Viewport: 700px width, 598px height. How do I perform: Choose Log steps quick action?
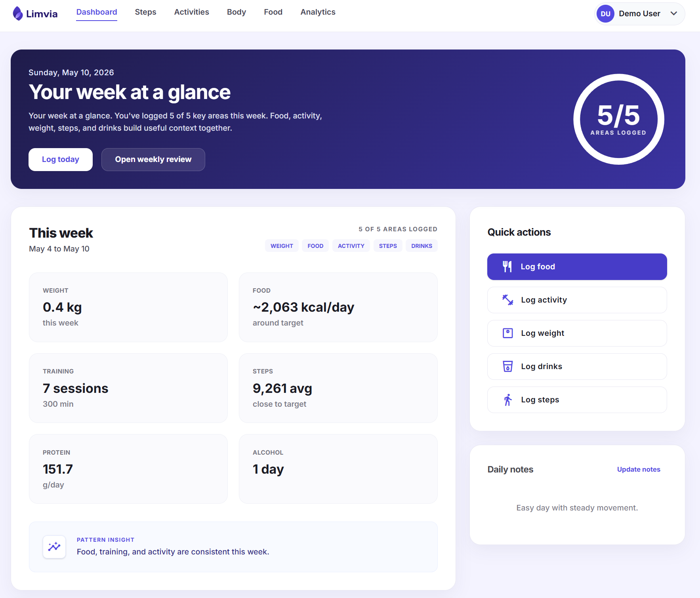click(577, 400)
